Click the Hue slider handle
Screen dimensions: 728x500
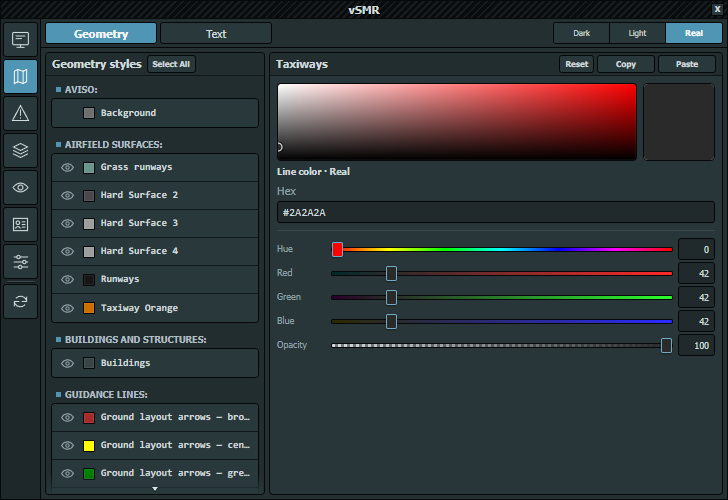pos(338,249)
